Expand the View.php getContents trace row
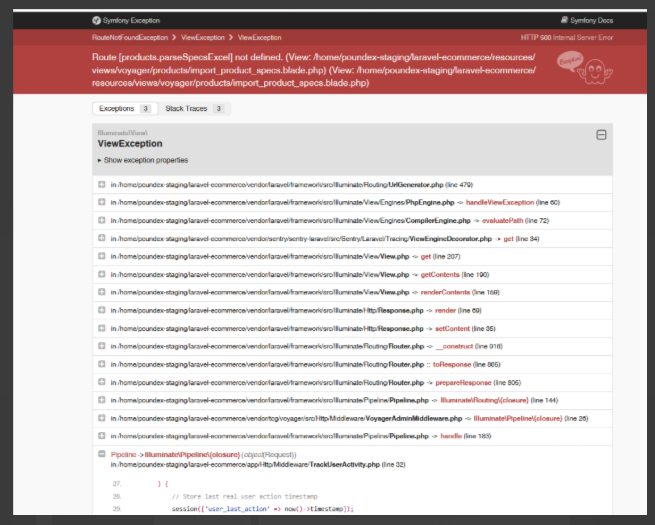Viewport: 655px width, 525px height. coord(102,274)
